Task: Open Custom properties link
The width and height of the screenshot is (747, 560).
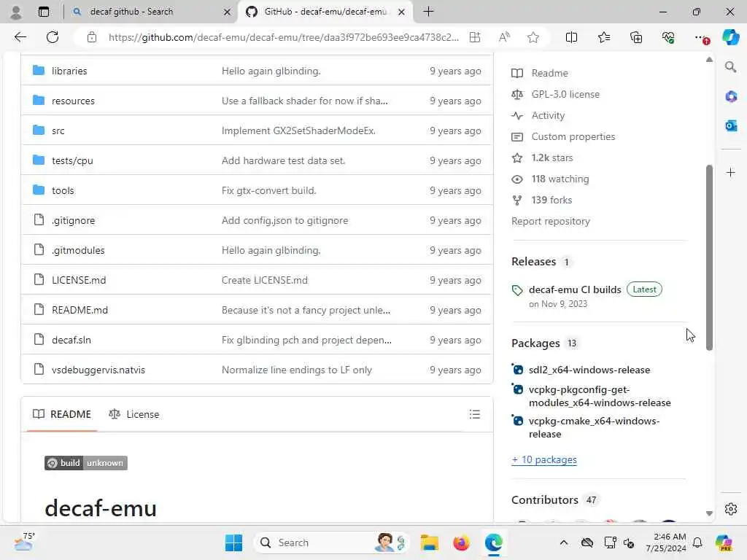Action: [x=573, y=136]
